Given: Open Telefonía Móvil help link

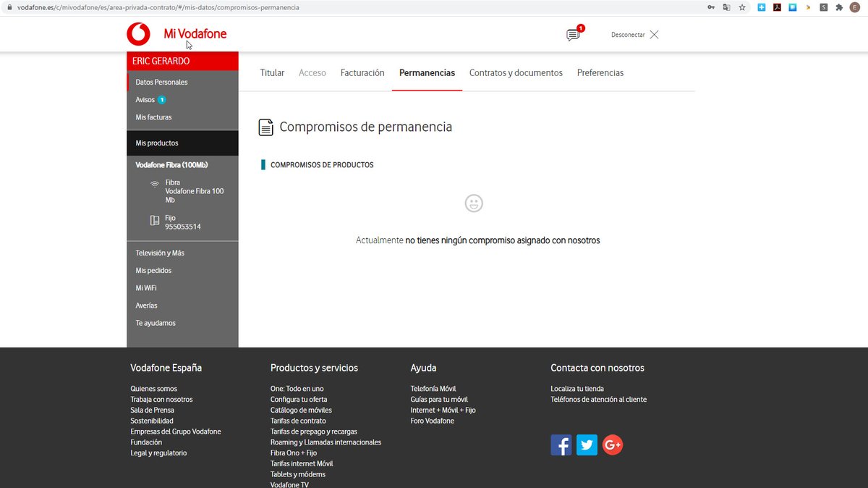Looking at the screenshot, I should click(x=433, y=389).
